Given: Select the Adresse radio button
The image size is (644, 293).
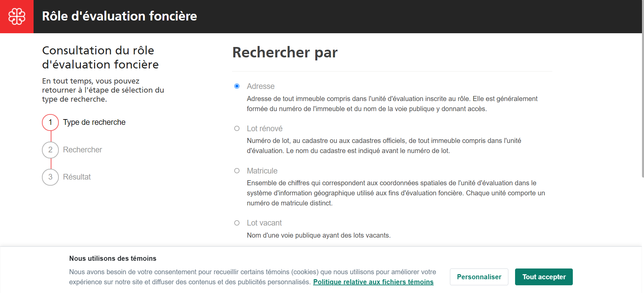Looking at the screenshot, I should point(237,86).
